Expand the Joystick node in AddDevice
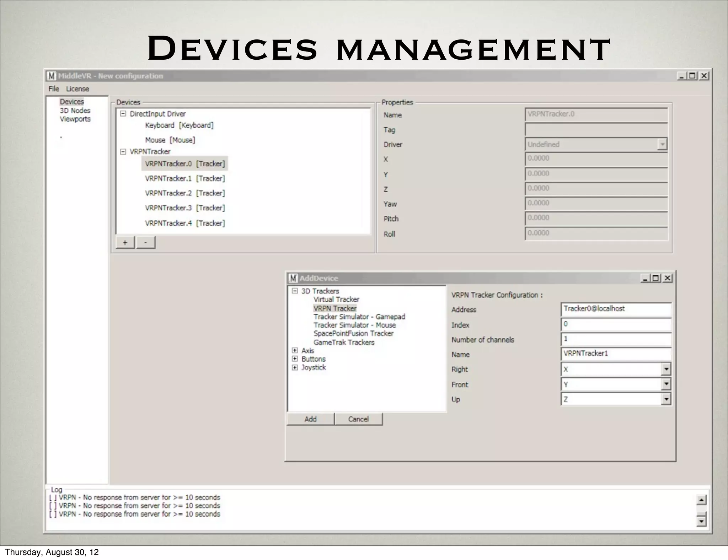This screenshot has height=560, width=728. 295,367
